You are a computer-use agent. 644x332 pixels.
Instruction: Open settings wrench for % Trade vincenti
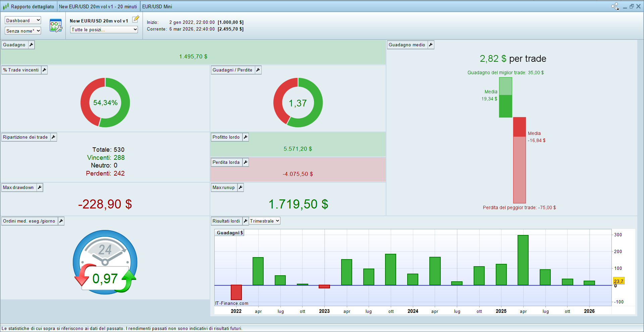pos(44,70)
